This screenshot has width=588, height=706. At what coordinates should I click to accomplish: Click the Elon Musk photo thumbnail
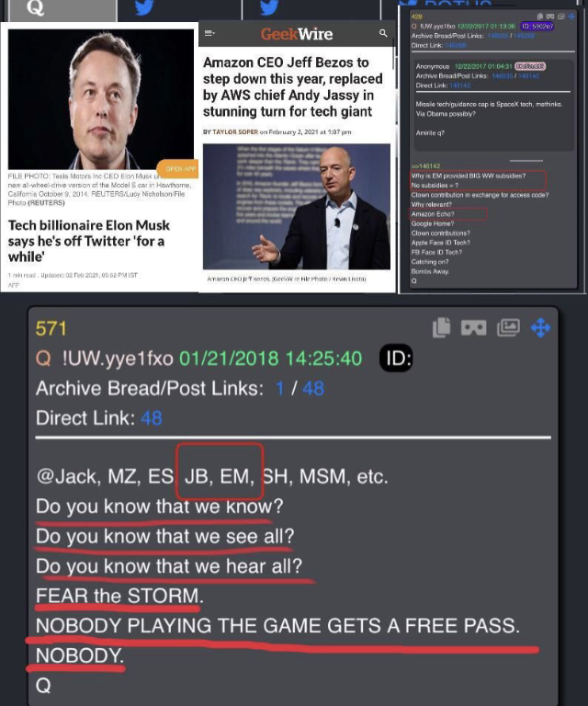pyautogui.click(x=101, y=99)
